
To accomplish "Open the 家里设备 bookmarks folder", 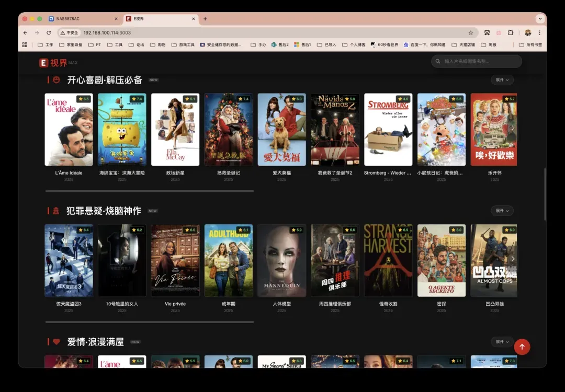I will (x=71, y=44).
